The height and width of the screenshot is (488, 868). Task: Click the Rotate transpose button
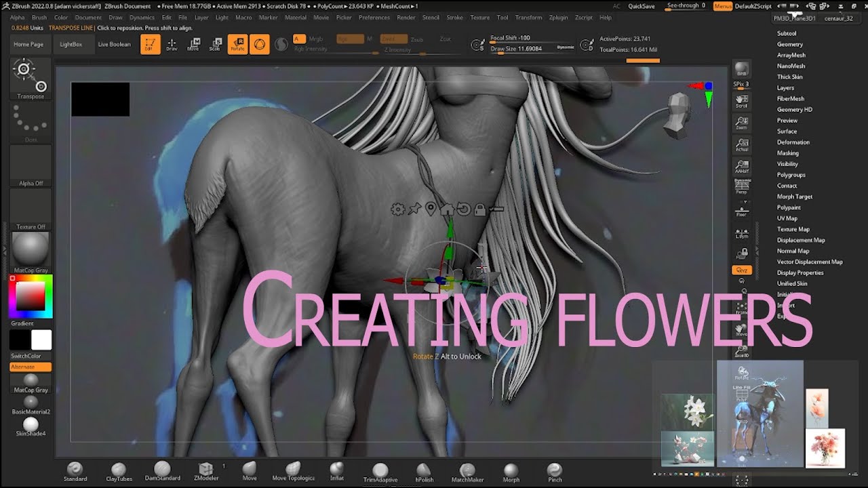click(x=237, y=44)
